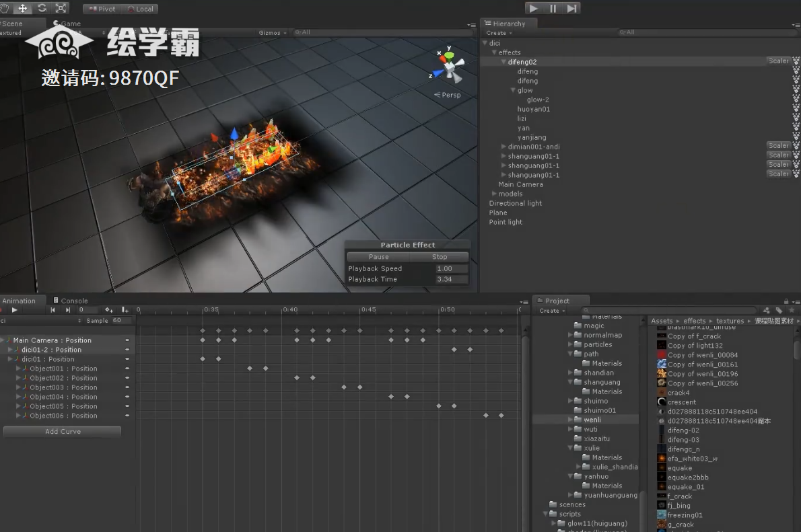The image size is (801, 532).
Task: Select Point light in Hierarchy
Action: 506,222
